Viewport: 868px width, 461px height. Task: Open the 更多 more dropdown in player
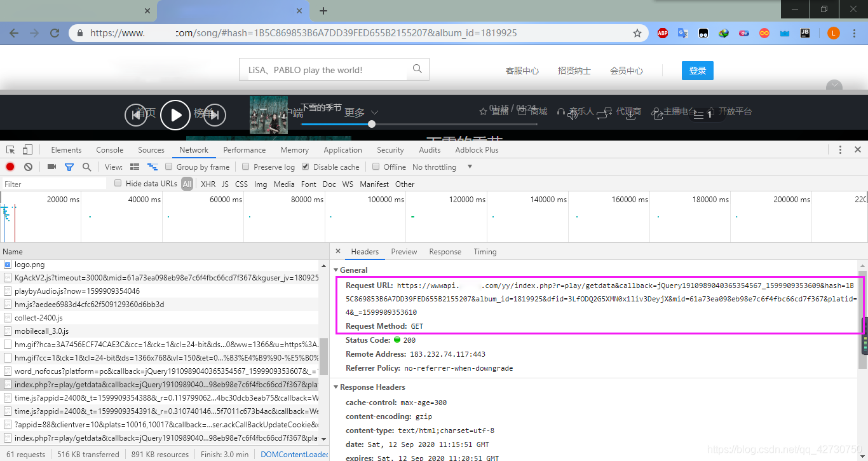361,113
